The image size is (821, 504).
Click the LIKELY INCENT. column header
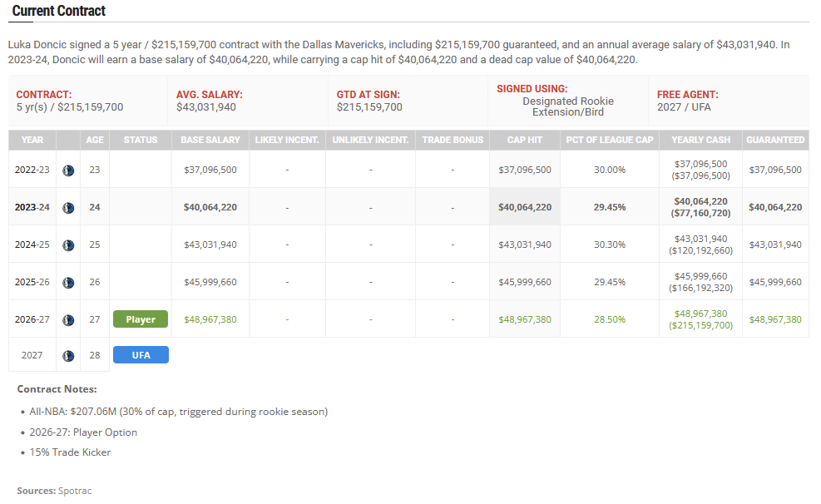tap(287, 140)
